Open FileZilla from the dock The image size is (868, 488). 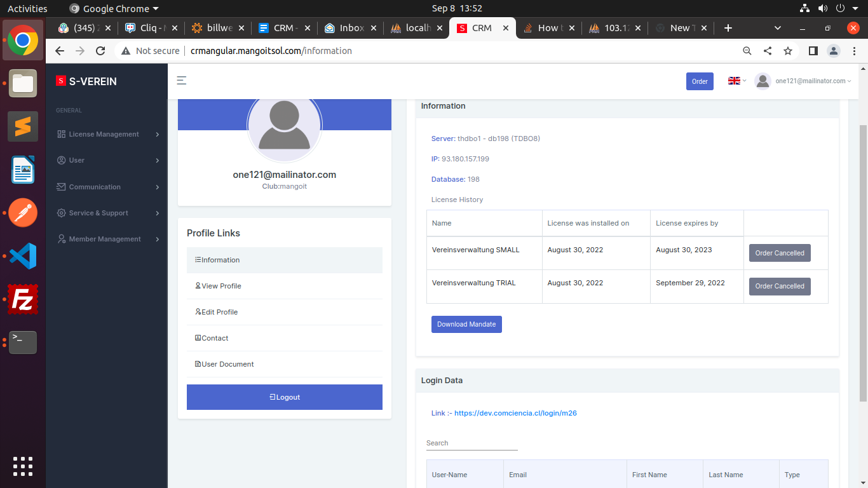click(x=23, y=299)
